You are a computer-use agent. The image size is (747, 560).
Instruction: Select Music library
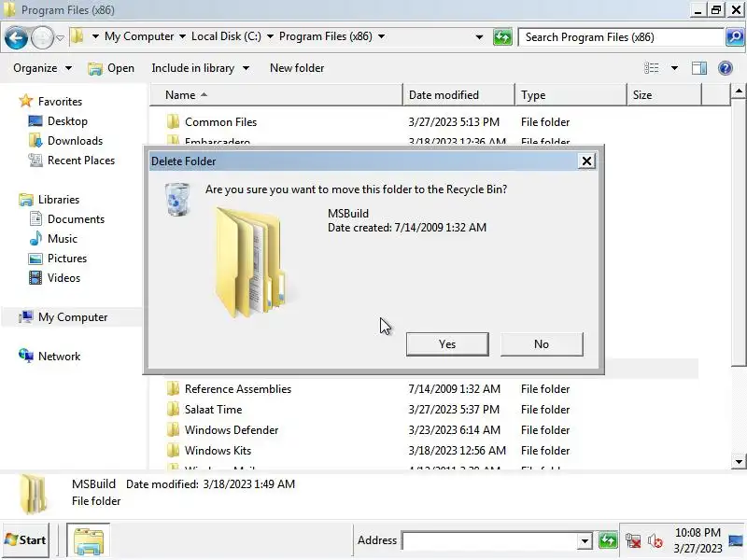[x=62, y=239]
